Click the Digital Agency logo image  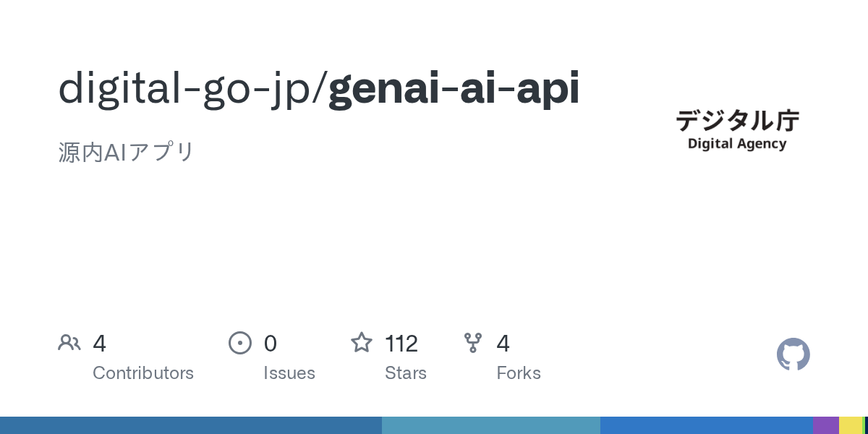[737, 129]
